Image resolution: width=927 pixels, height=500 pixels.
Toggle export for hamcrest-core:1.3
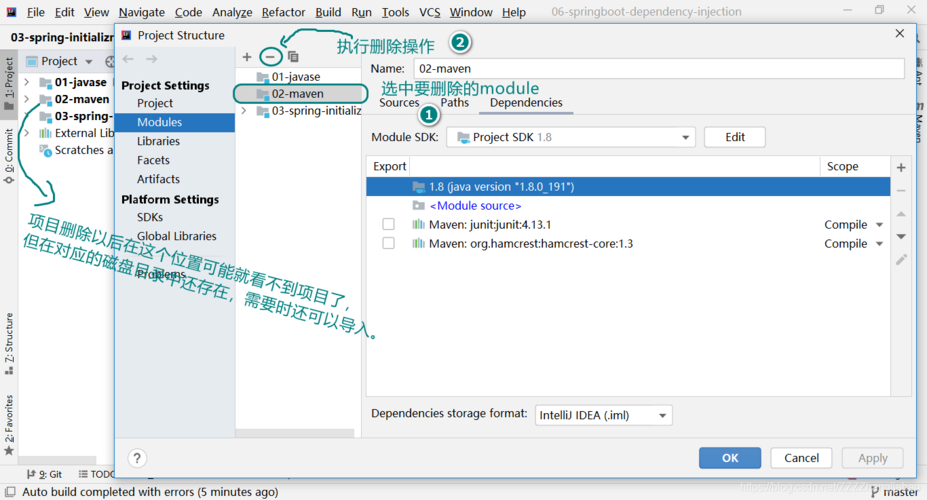coord(388,243)
